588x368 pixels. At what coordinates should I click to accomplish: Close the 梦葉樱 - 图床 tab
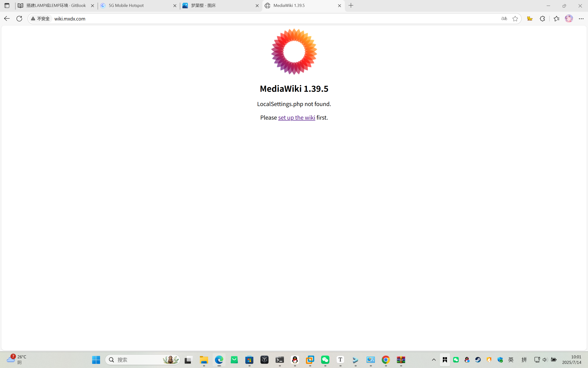(257, 6)
